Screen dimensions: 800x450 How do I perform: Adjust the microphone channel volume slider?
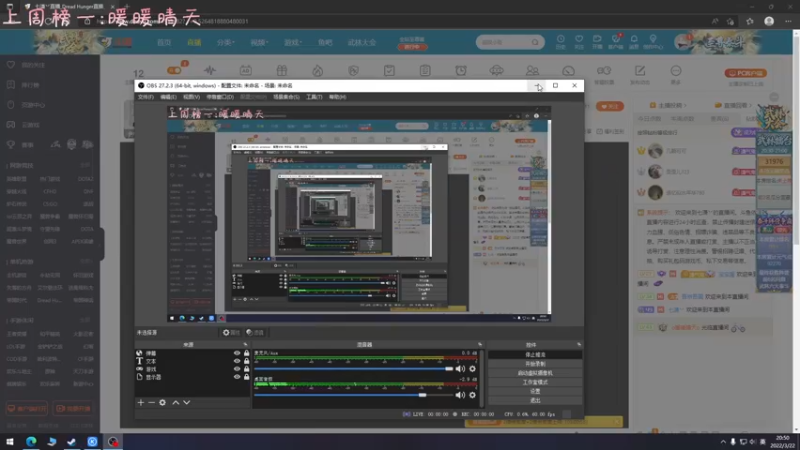pyautogui.click(x=353, y=369)
